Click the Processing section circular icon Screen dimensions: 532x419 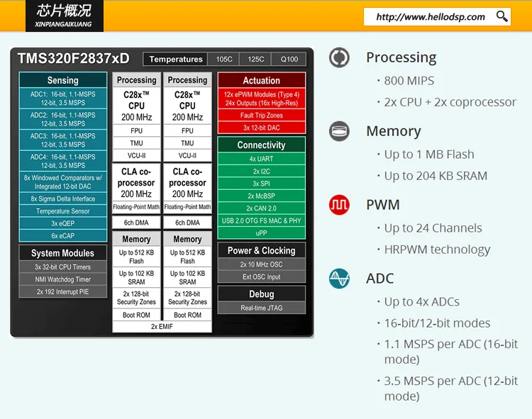[x=339, y=57]
